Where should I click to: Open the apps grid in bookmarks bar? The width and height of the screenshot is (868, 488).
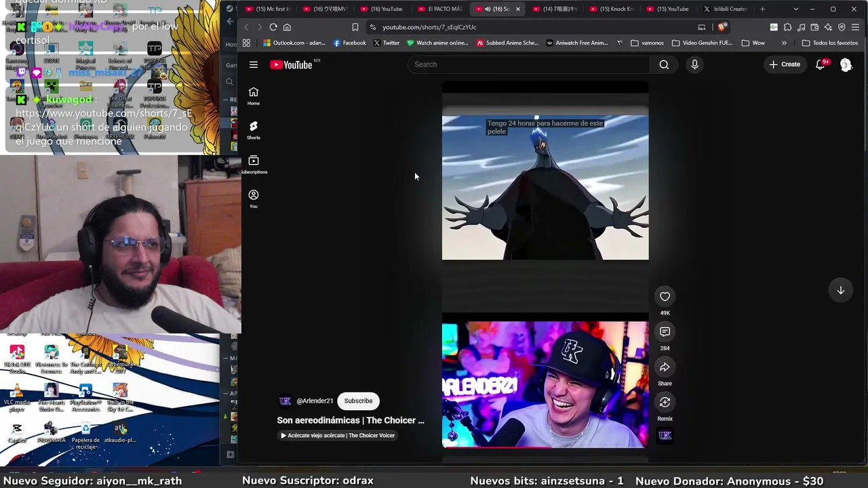[246, 43]
